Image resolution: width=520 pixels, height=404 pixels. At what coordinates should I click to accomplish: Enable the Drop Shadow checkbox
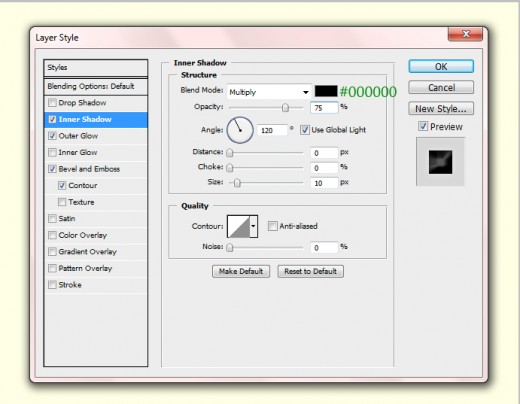(52, 103)
